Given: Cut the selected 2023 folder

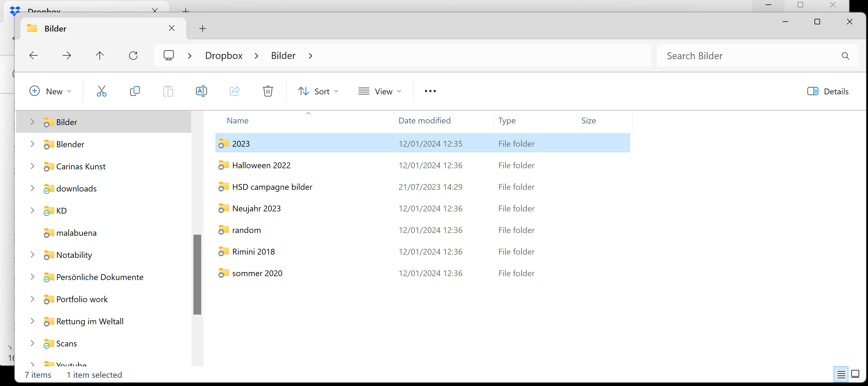Looking at the screenshot, I should coord(102,91).
